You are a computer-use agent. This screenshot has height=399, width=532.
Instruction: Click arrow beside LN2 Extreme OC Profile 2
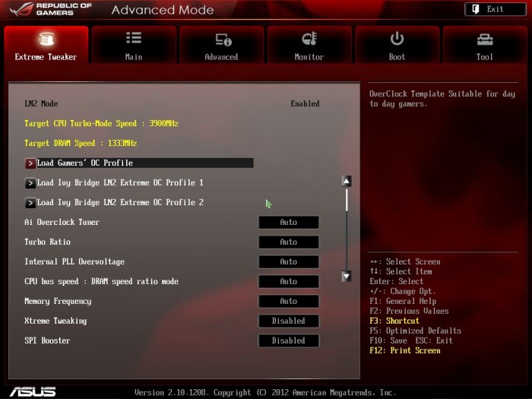click(x=30, y=203)
